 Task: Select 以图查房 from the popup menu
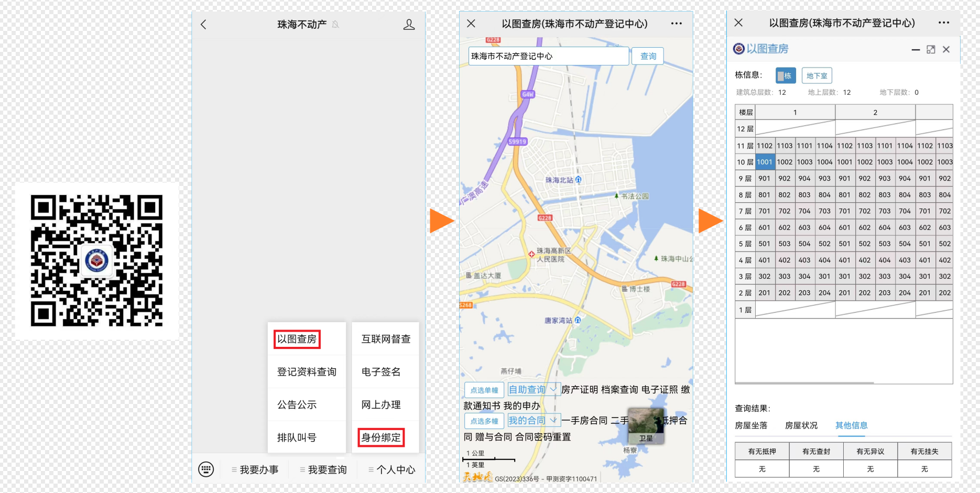click(297, 339)
